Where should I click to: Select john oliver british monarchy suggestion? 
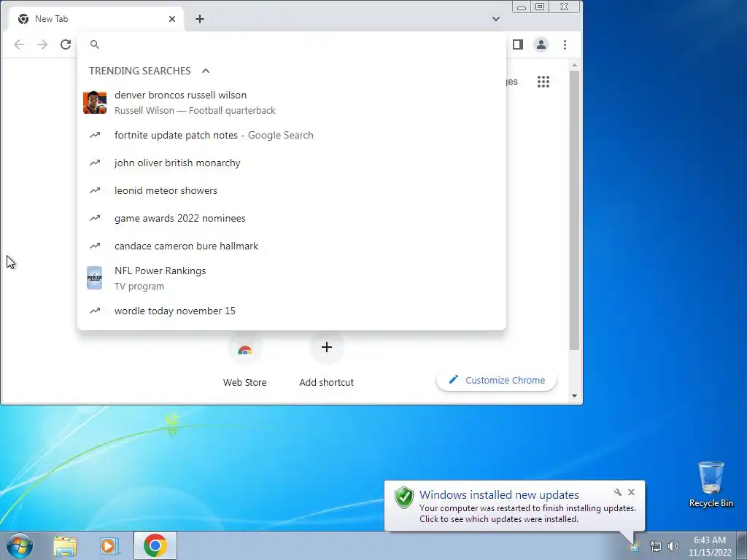[292, 163]
